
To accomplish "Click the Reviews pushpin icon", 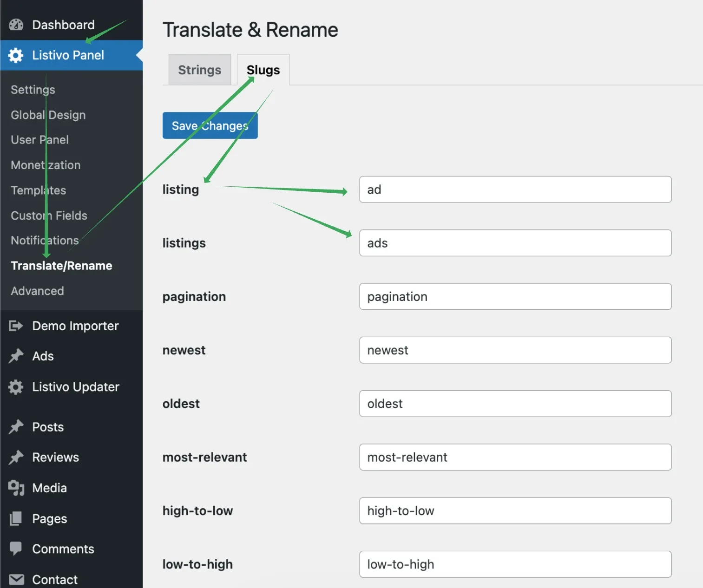I will (16, 457).
